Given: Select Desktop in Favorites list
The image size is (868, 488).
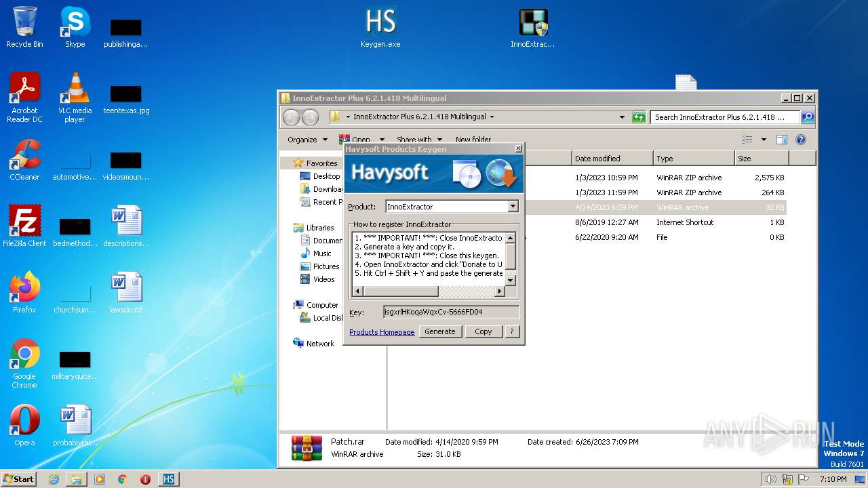Looking at the screenshot, I should tap(326, 176).
